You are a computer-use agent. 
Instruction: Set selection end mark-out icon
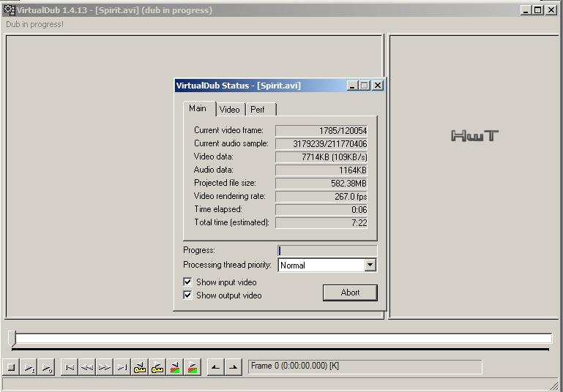pyautogui.click(x=234, y=367)
